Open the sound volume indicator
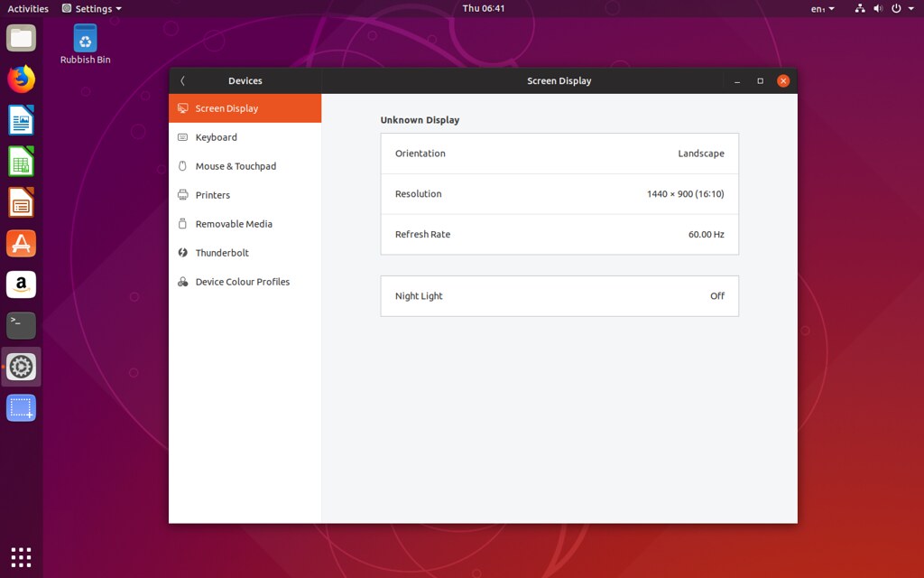This screenshot has width=924, height=578. [876, 8]
